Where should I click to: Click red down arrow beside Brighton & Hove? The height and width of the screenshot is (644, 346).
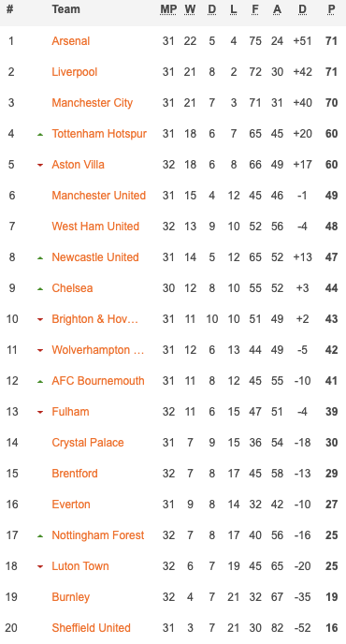(40, 319)
